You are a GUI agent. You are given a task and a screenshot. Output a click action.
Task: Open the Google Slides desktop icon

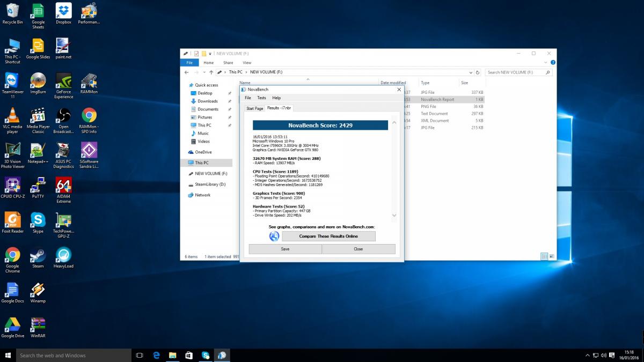(38, 49)
